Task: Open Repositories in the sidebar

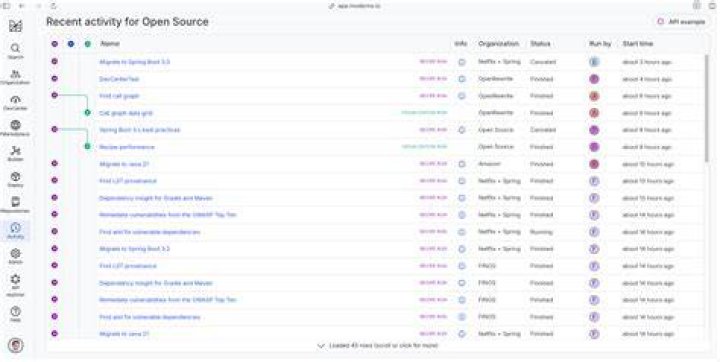Action: 15,205
